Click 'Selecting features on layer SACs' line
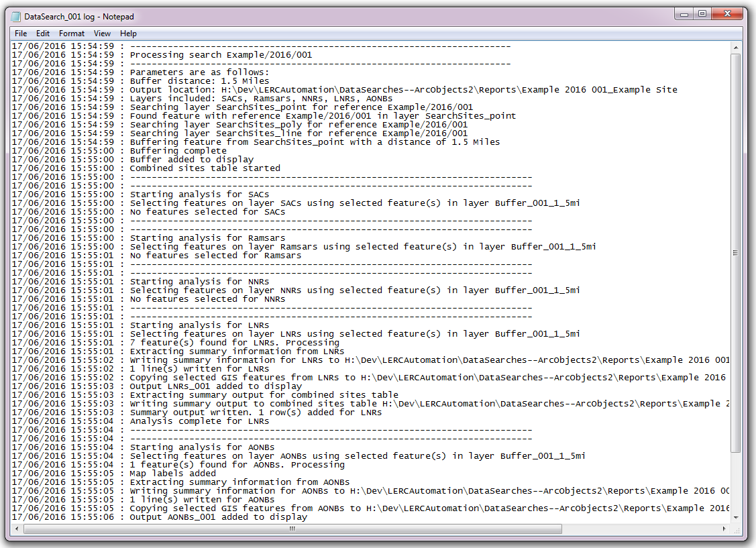756x548 pixels. click(296, 203)
